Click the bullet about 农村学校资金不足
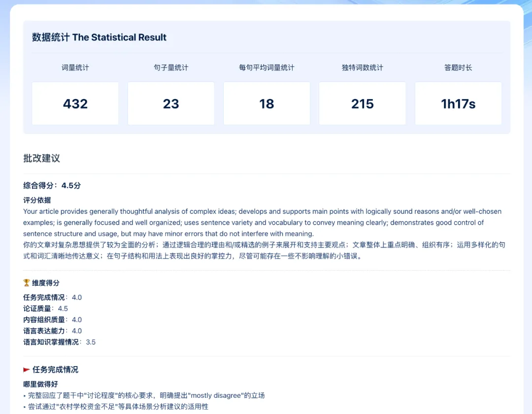 click(118, 407)
